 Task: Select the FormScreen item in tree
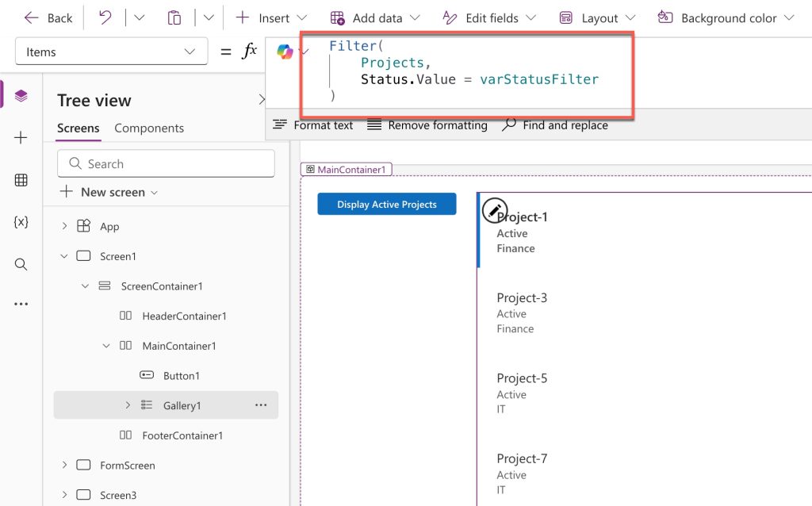128,465
